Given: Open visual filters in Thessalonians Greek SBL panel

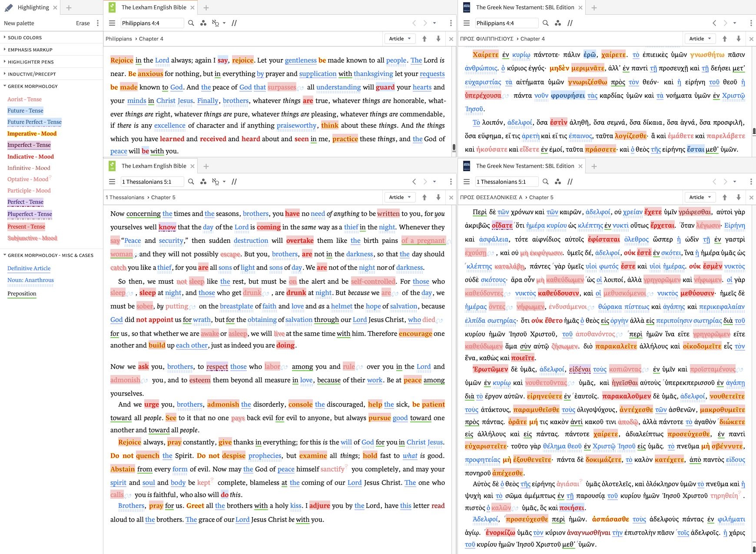Looking at the screenshot, I should tap(557, 182).
